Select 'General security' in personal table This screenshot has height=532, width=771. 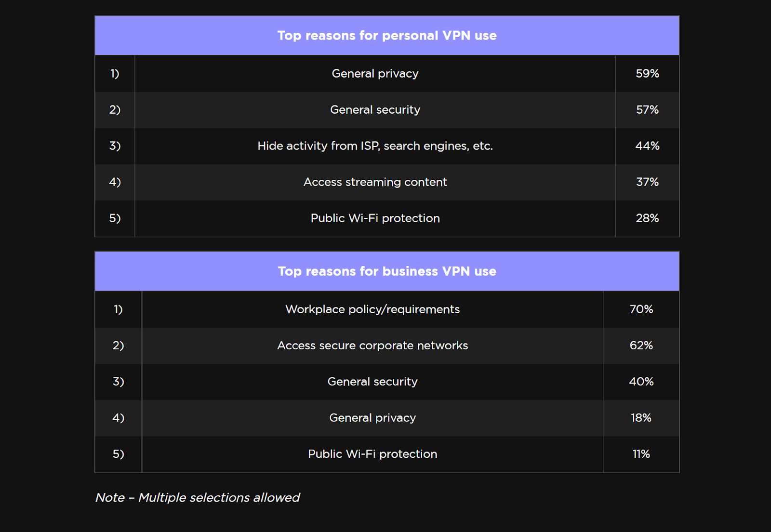pos(375,110)
